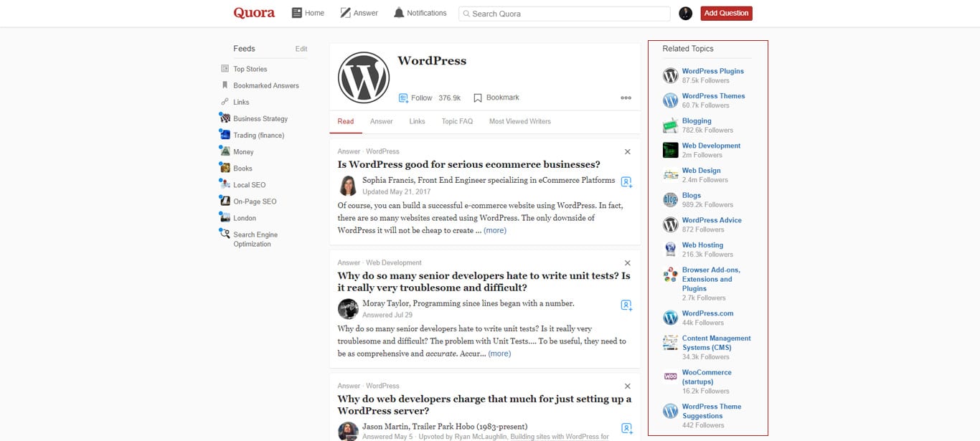The height and width of the screenshot is (441, 980).
Task: Click the Business Strategy feed icon
Action: (x=225, y=118)
